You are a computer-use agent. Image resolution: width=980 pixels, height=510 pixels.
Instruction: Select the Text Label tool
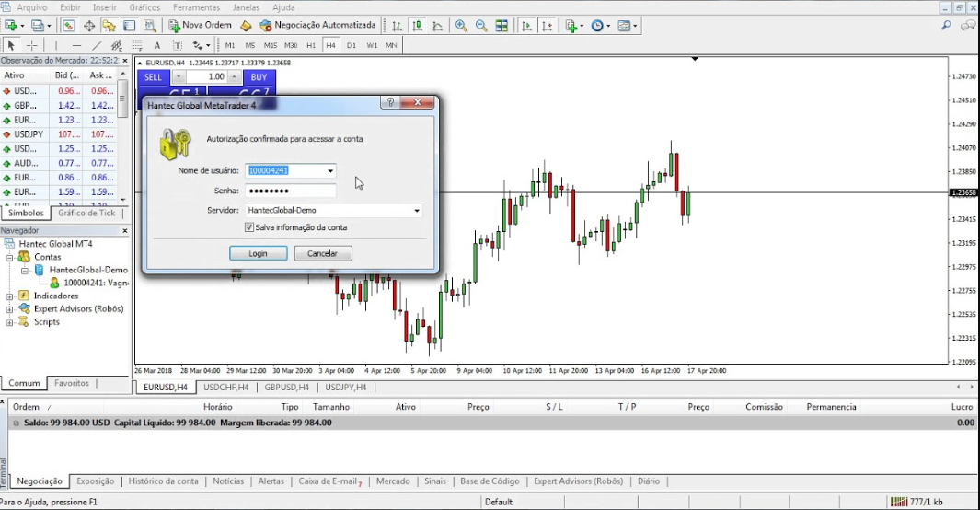click(178, 45)
